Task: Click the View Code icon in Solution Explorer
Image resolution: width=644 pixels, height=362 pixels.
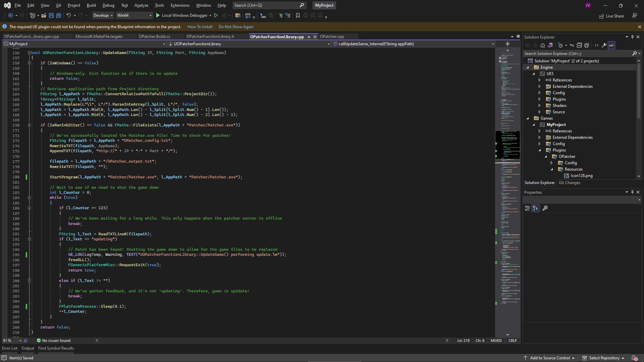Action: [597, 45]
